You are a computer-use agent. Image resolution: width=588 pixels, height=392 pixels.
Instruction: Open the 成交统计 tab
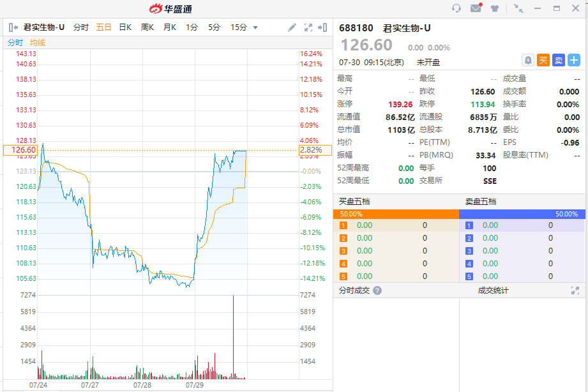click(x=493, y=290)
